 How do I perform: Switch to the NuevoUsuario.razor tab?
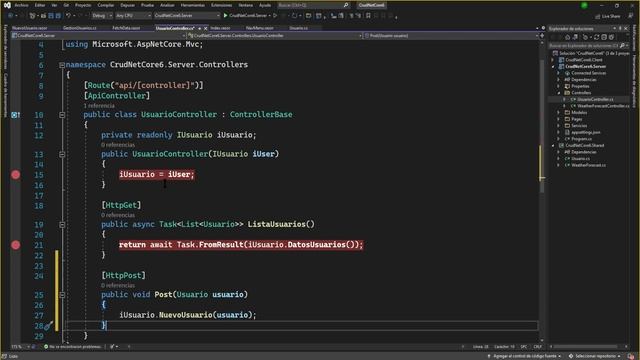pyautogui.click(x=29, y=28)
